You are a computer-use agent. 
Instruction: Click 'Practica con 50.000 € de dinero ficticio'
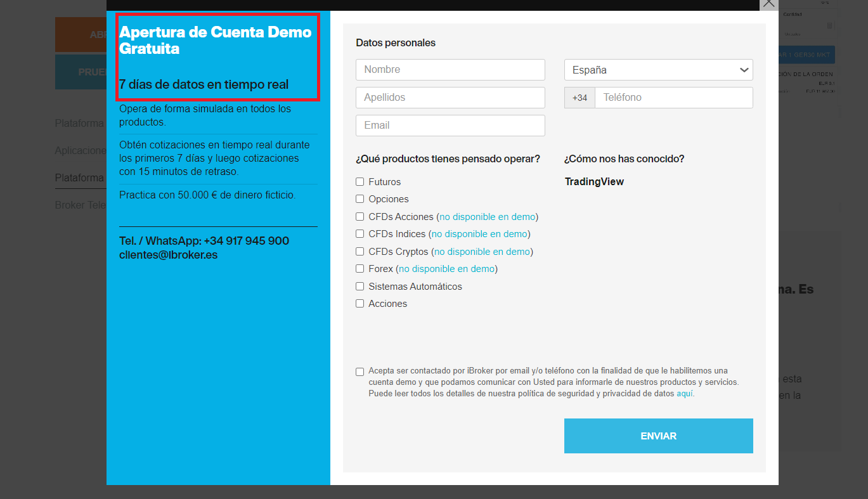207,195
